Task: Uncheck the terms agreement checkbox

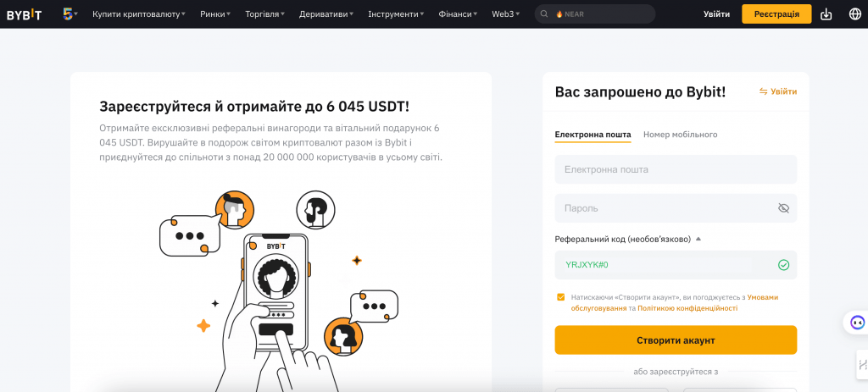Action: pyautogui.click(x=561, y=297)
